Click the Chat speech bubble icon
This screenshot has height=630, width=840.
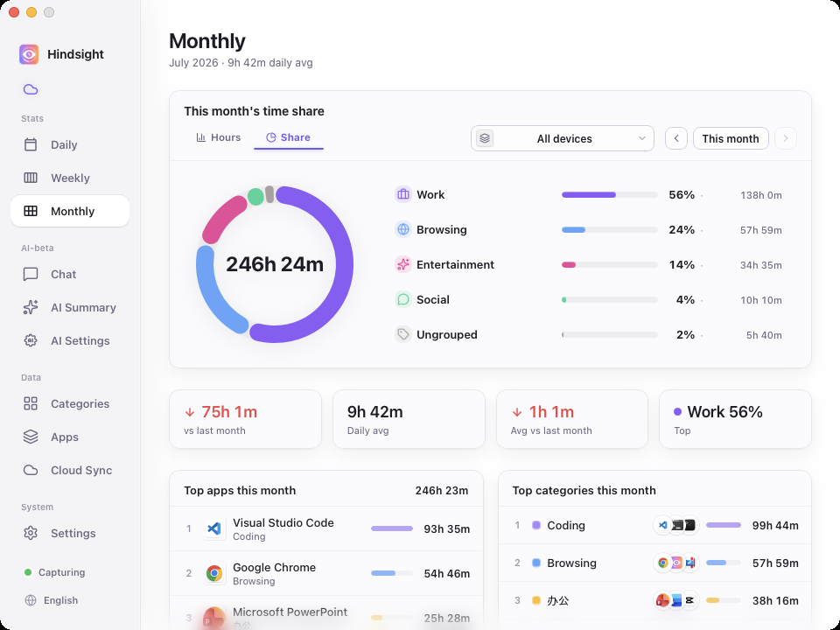click(31, 274)
